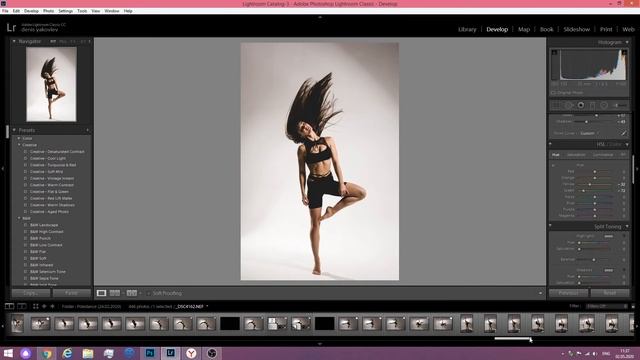Go back using the filmstrip left arrow
Viewport: 640px width, 360px height.
coord(44,306)
